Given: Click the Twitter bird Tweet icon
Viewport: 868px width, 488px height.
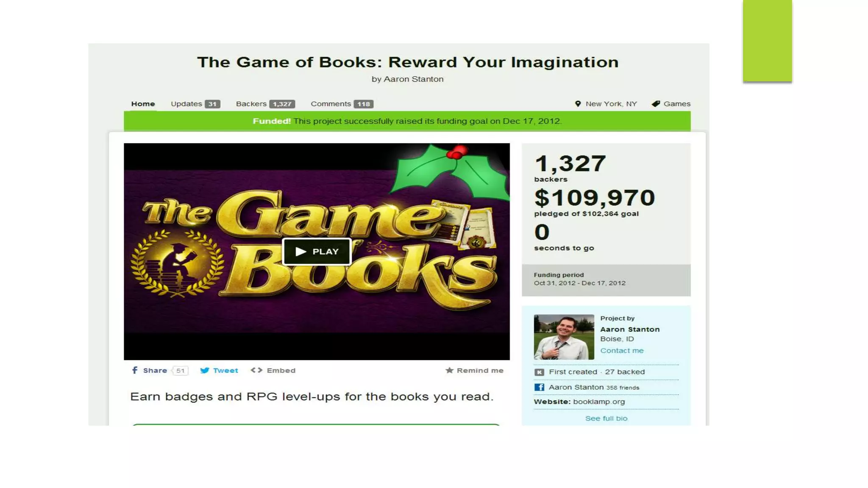Looking at the screenshot, I should coord(205,370).
